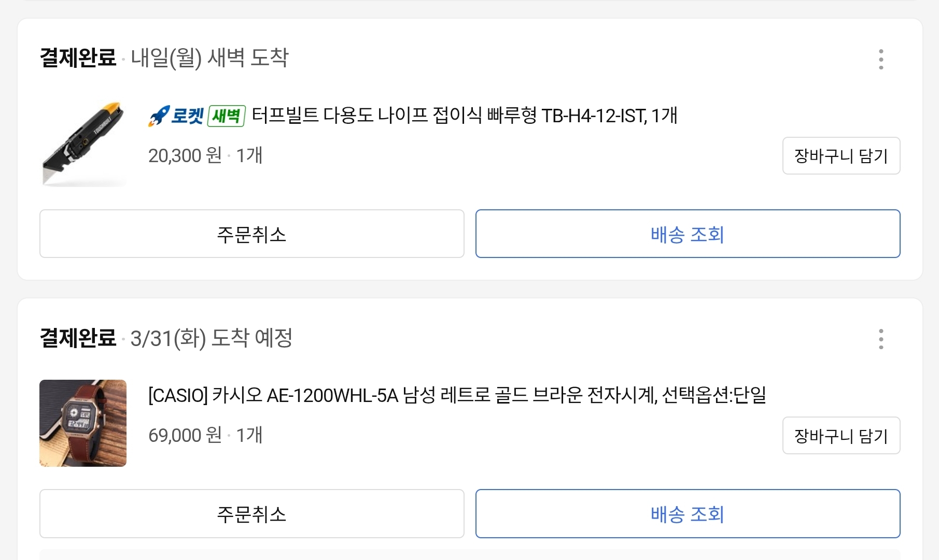The width and height of the screenshot is (939, 560).
Task: Add the Casio watch to cart with 장바구니 담기
Action: pyautogui.click(x=841, y=436)
